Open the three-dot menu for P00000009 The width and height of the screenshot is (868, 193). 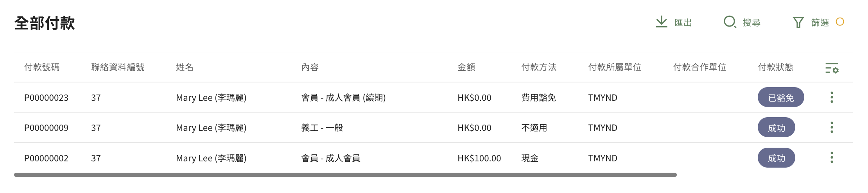832,127
